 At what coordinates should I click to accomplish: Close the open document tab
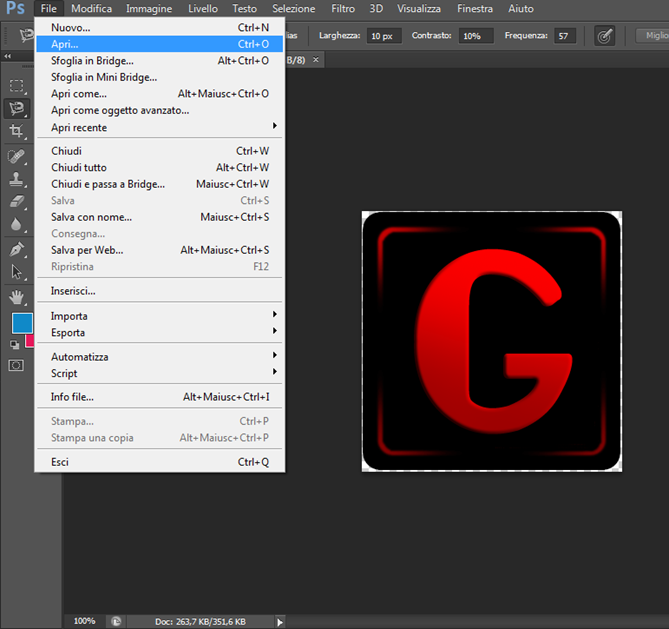(x=316, y=60)
